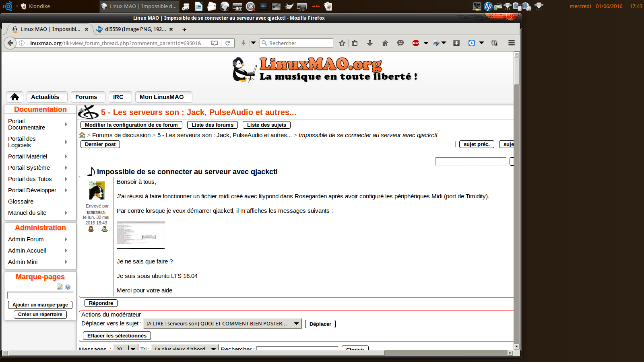Image resolution: width=644 pixels, height=362 pixels.
Task: Click the HP icon in system tray
Action: click(x=488, y=6)
